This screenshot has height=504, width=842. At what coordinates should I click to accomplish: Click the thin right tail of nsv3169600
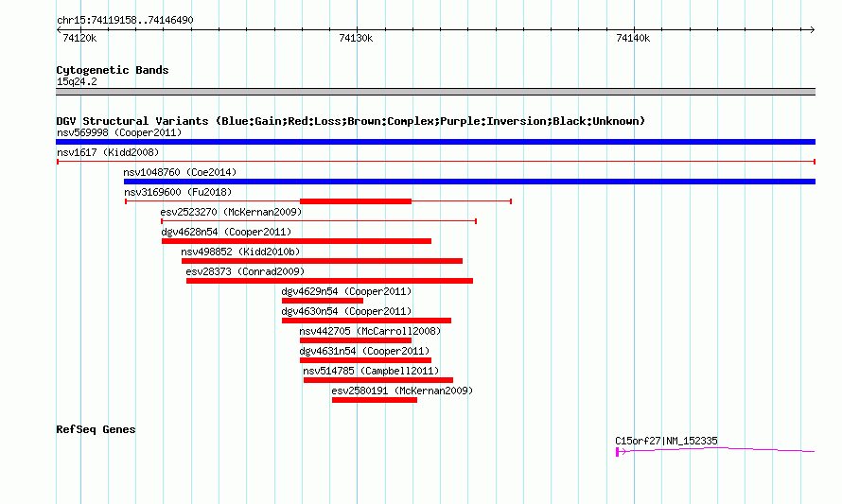462,201
